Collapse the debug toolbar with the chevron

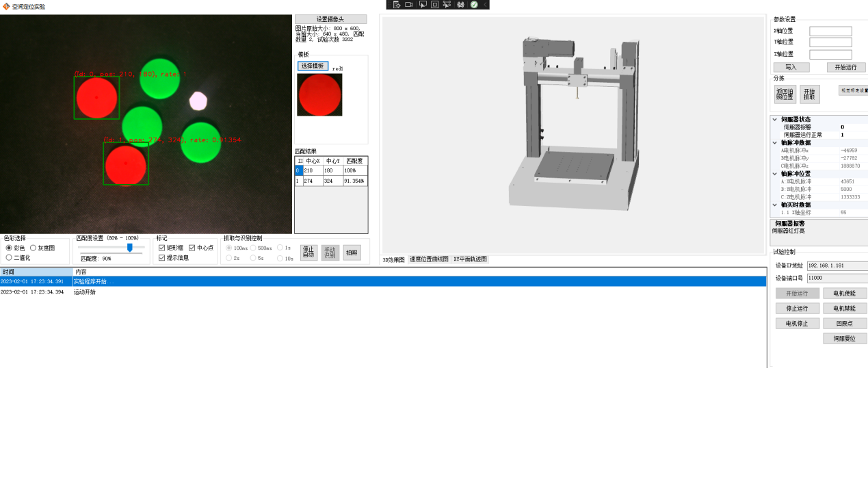click(485, 5)
